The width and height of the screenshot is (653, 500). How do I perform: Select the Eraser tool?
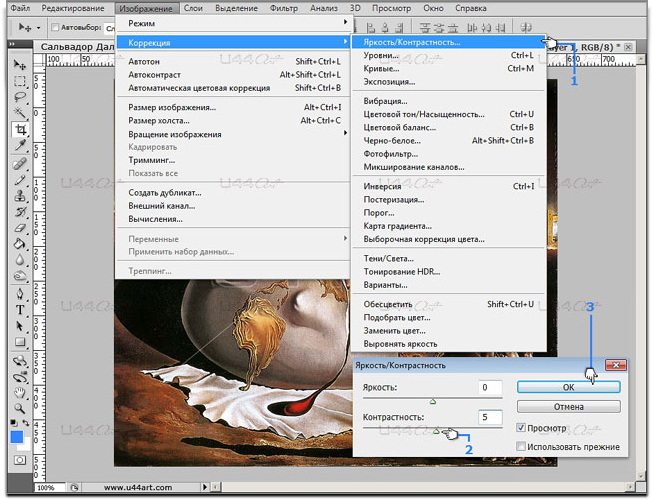pyautogui.click(x=20, y=228)
